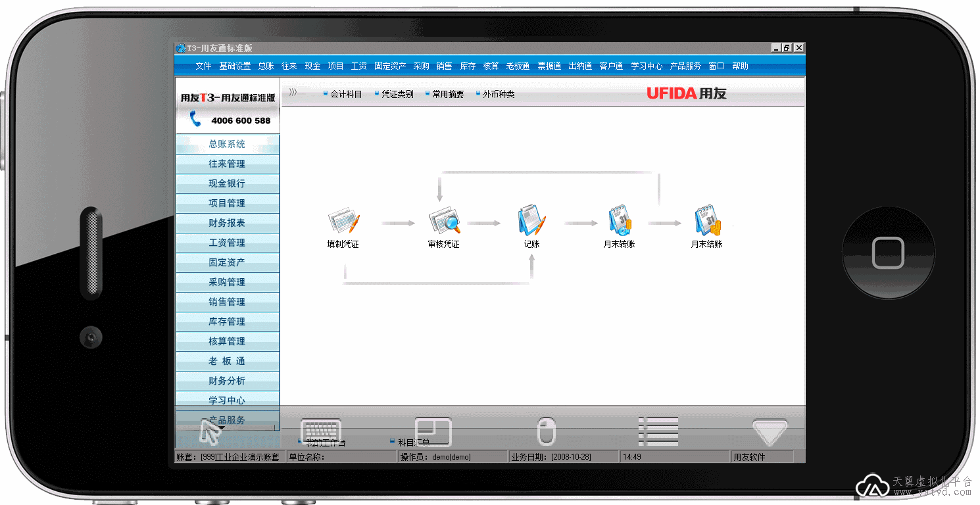Screen dimensions: 980x505
Task: Open the 月末转账 month-end transfer icon
Action: pyautogui.click(x=620, y=220)
